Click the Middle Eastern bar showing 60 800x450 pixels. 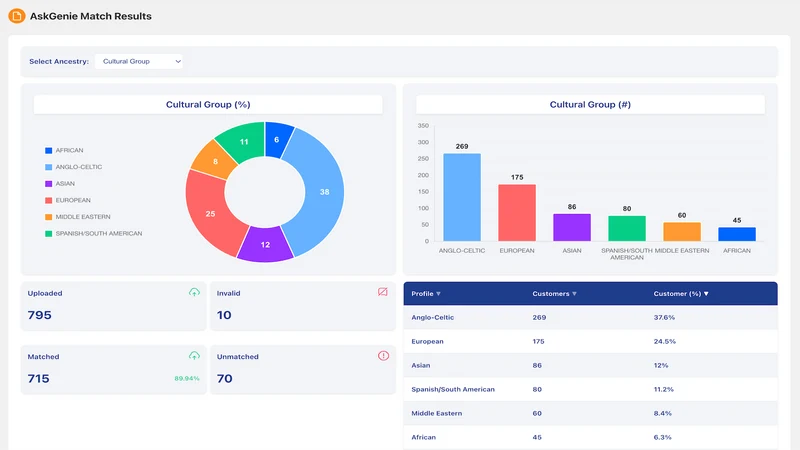point(682,232)
